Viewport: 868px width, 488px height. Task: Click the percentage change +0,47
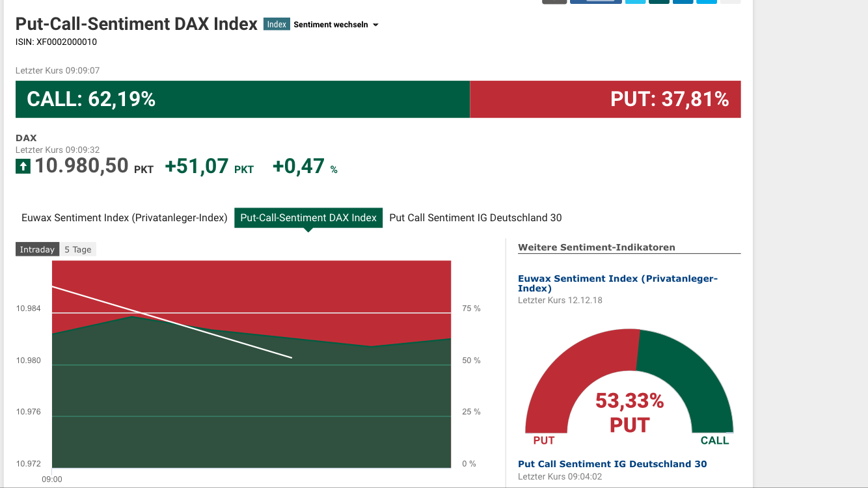298,166
